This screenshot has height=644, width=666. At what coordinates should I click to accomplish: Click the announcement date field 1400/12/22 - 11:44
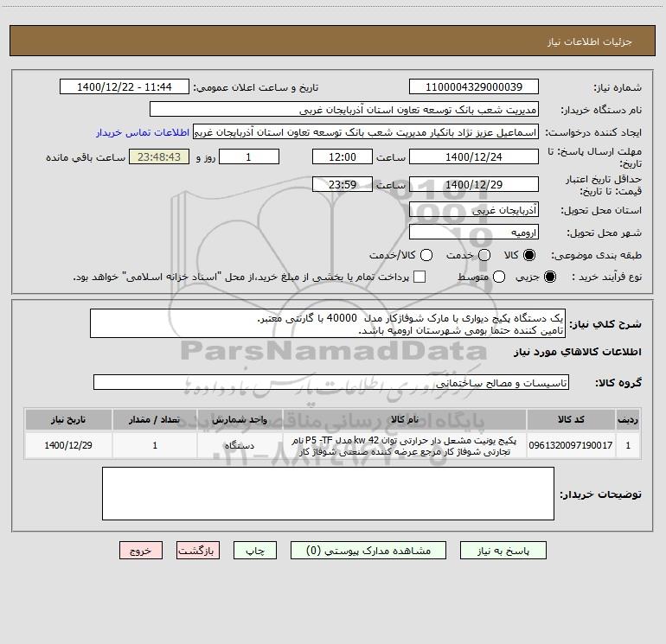point(124,87)
